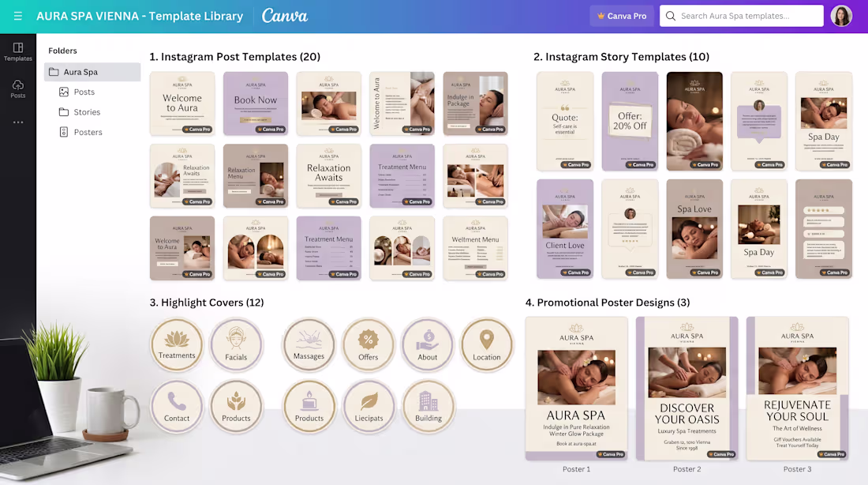Click the Folders panel label

62,51
